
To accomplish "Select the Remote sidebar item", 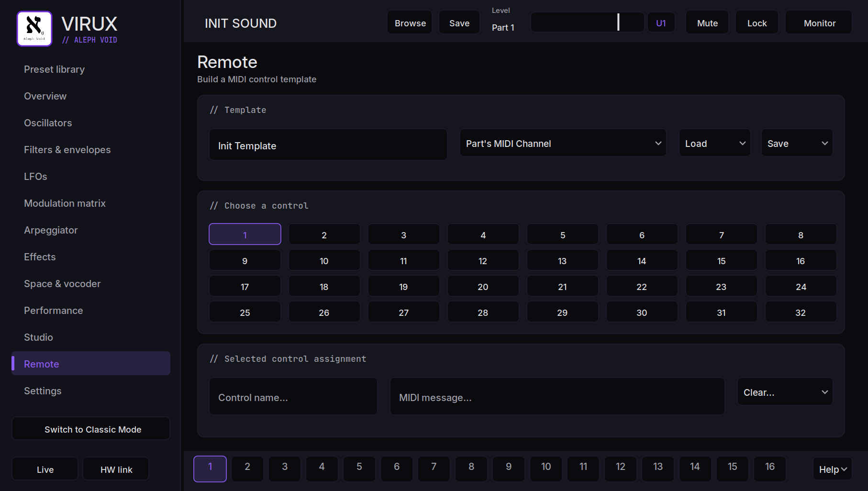I will tap(91, 364).
